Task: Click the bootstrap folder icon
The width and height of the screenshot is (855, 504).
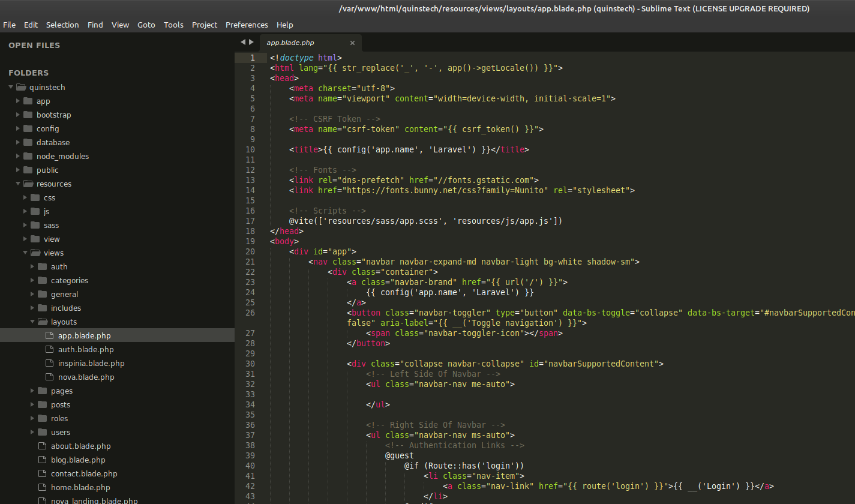Action: pyautogui.click(x=28, y=115)
